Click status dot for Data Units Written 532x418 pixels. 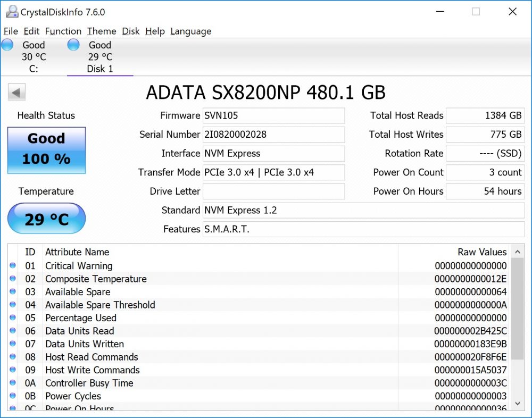coord(13,344)
